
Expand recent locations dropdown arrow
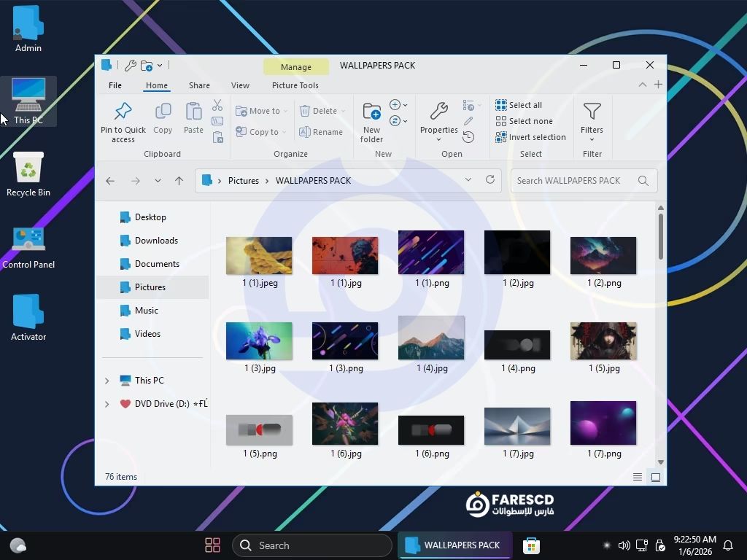[x=158, y=181]
